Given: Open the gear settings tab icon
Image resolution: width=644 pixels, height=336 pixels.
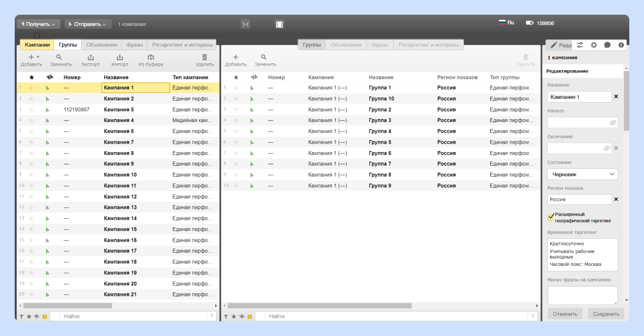Looking at the screenshot, I should (593, 45).
